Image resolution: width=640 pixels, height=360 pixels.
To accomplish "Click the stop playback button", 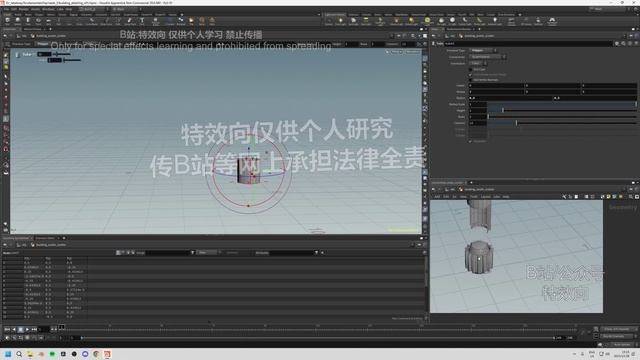I will click(21, 329).
